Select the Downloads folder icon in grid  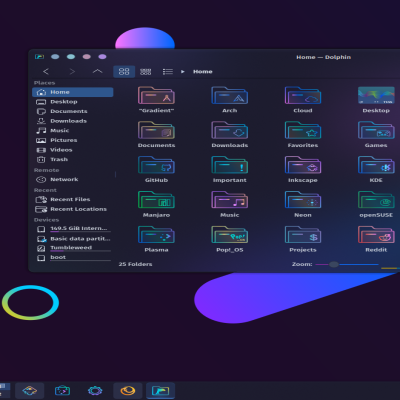(230, 130)
